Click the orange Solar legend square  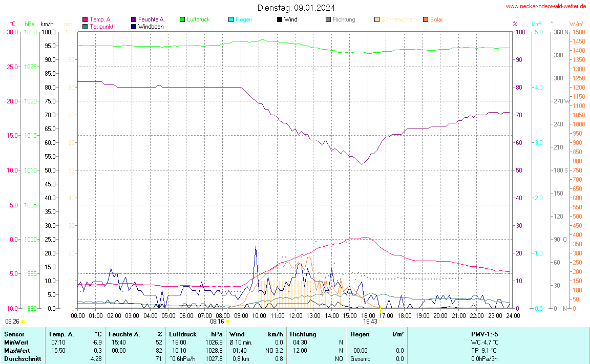point(426,19)
